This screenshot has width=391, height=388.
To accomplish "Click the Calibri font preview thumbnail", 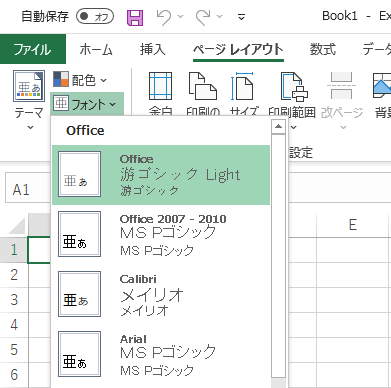I will [x=79, y=294].
